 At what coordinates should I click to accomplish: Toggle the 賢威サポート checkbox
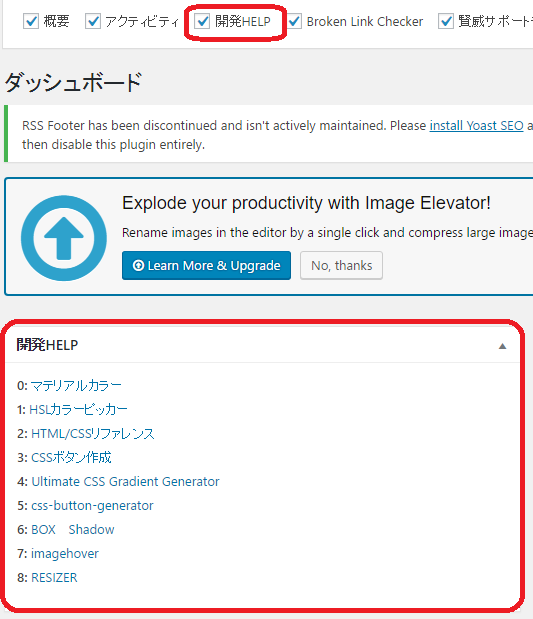446,21
